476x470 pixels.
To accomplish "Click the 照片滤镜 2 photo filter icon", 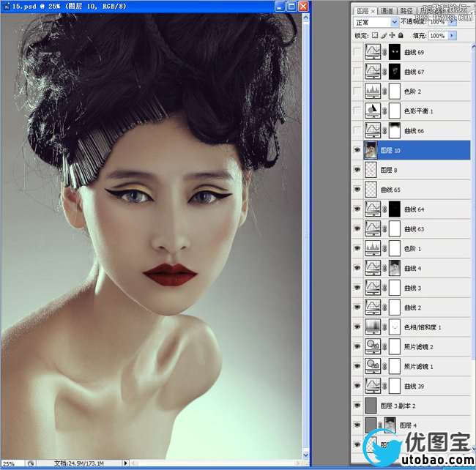I will pos(373,347).
